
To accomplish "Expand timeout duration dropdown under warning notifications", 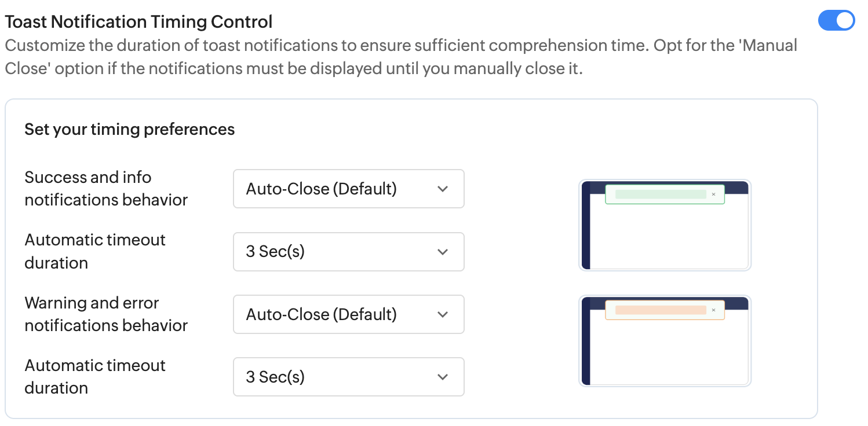I will click(348, 377).
